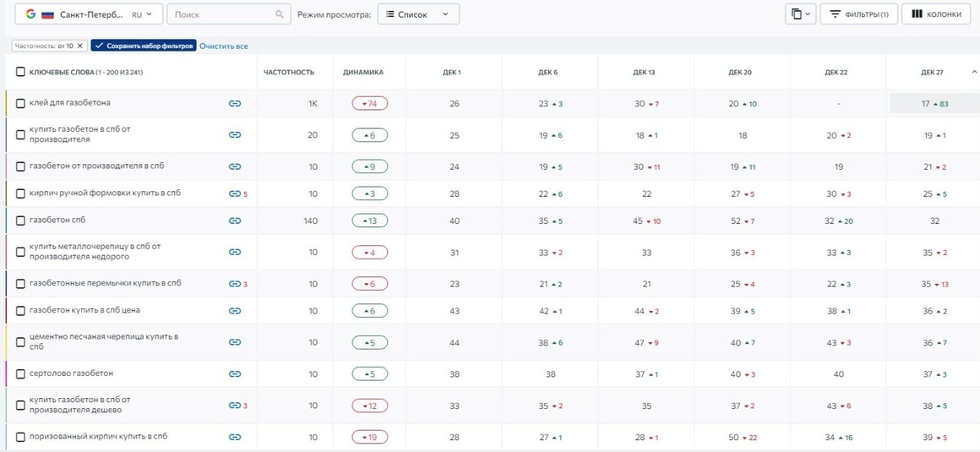Click link icon for 'клей для газобетона'
The width and height of the screenshot is (980, 452).
pyautogui.click(x=234, y=104)
